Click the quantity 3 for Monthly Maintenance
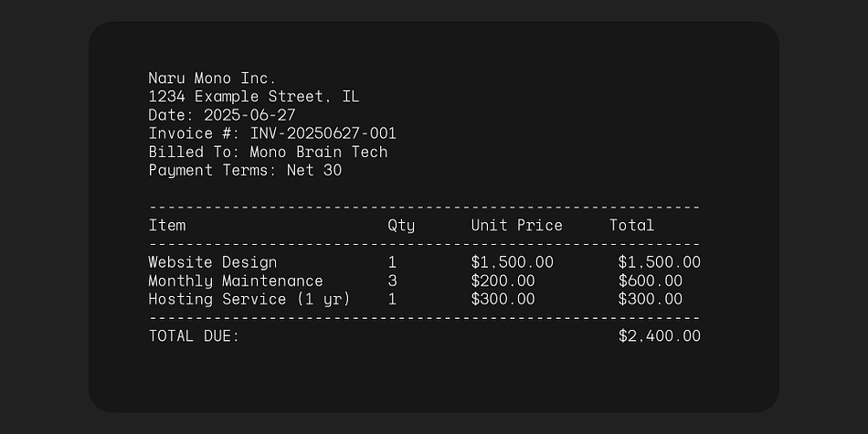Image resolution: width=868 pixels, height=434 pixels. (x=393, y=281)
